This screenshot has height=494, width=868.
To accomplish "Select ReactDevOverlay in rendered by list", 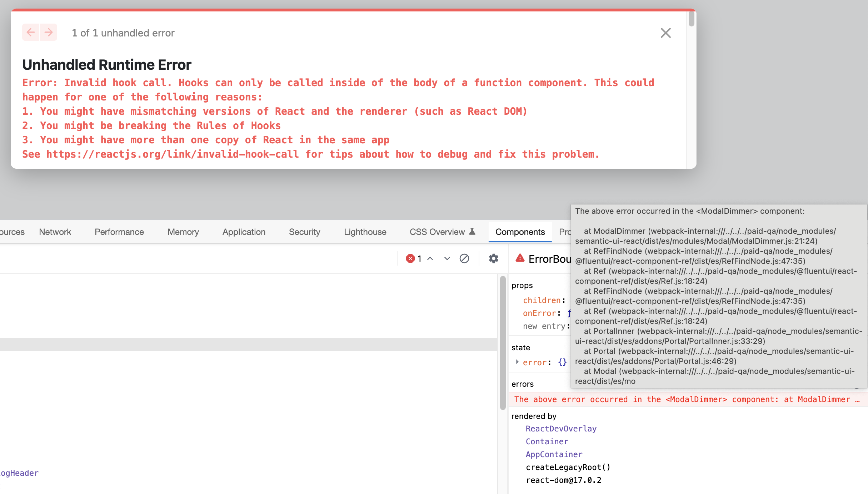I will point(561,429).
